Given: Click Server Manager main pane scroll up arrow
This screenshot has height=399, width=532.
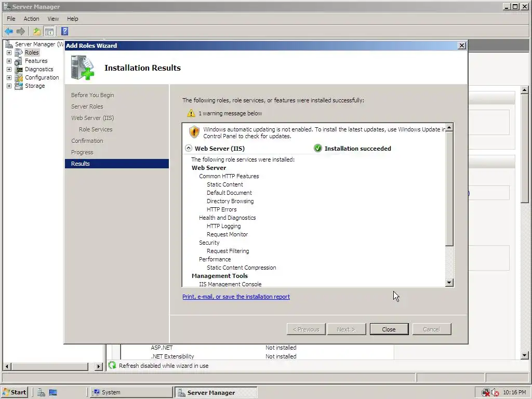Looking at the screenshot, I should (525, 90).
